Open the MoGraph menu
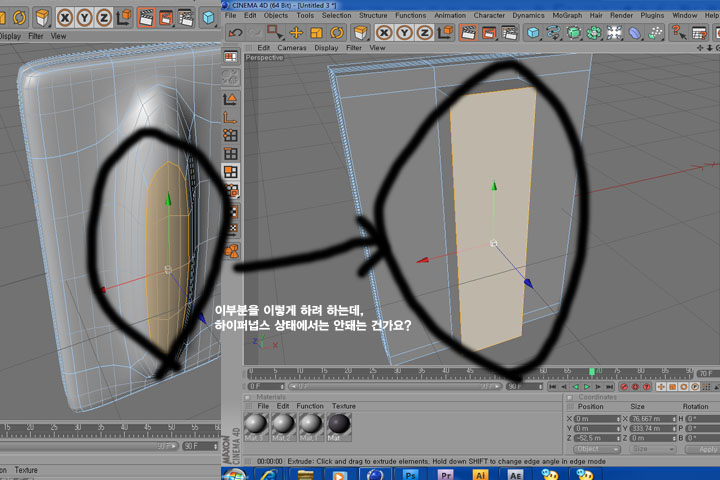 (567, 15)
